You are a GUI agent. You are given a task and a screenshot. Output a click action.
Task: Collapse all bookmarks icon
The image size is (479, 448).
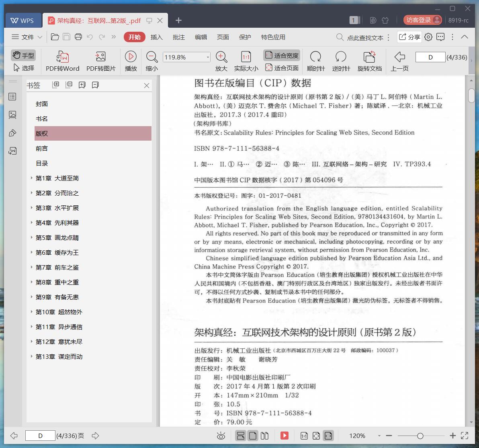coord(69,85)
